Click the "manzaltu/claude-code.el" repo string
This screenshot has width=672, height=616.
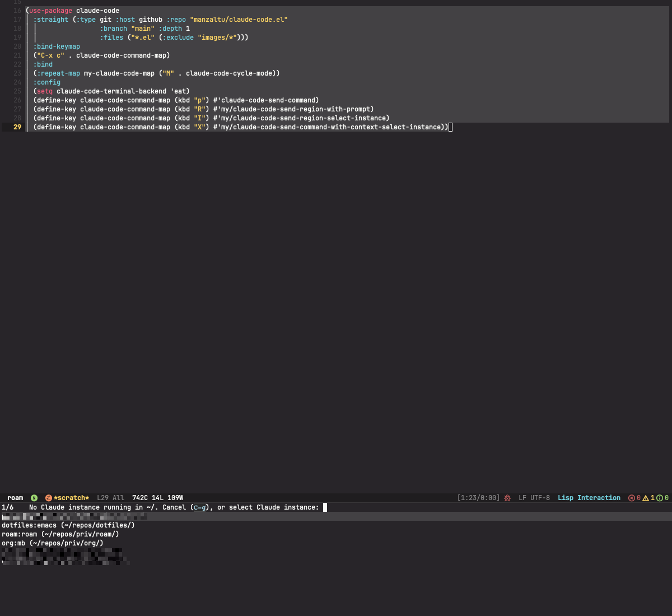[239, 20]
